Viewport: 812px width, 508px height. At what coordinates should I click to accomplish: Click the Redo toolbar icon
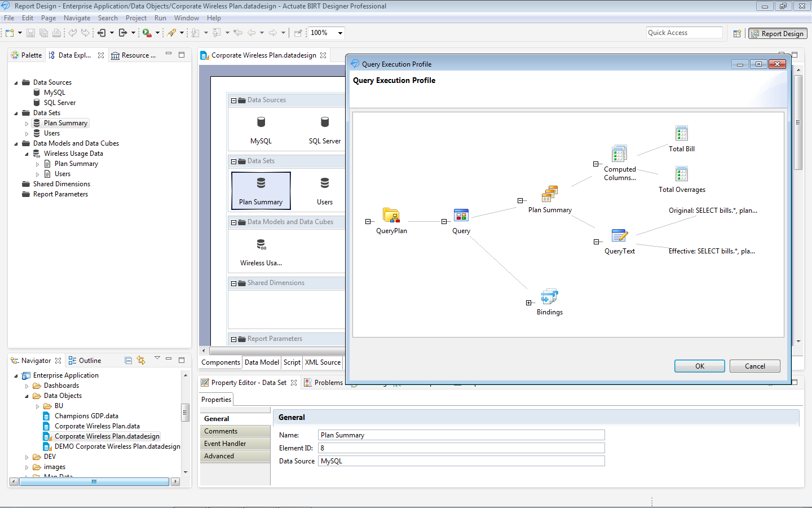[85, 33]
